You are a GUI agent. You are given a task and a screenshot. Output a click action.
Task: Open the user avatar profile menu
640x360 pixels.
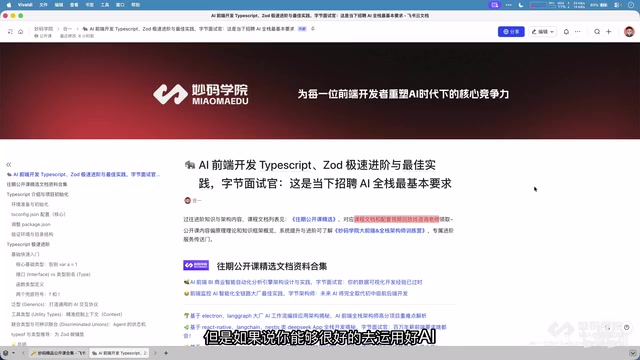coord(629,31)
